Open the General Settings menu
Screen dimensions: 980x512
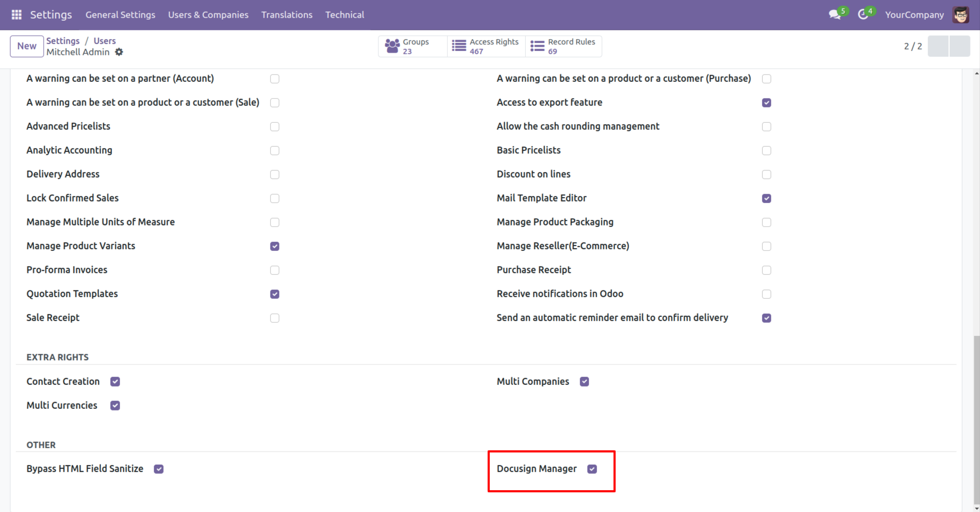pos(121,15)
